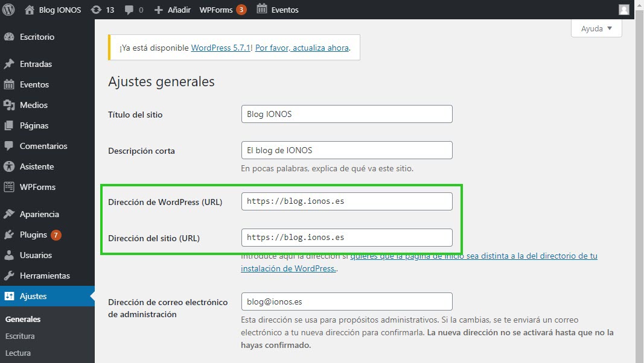Click the Asistente accessibility icon
Image resolution: width=644 pixels, height=363 pixels.
pos(8,166)
